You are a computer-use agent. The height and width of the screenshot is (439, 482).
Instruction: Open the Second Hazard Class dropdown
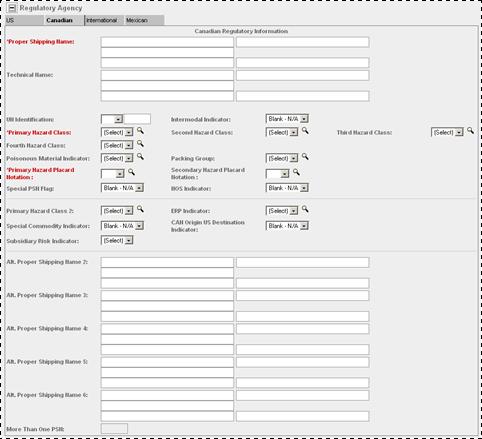282,132
